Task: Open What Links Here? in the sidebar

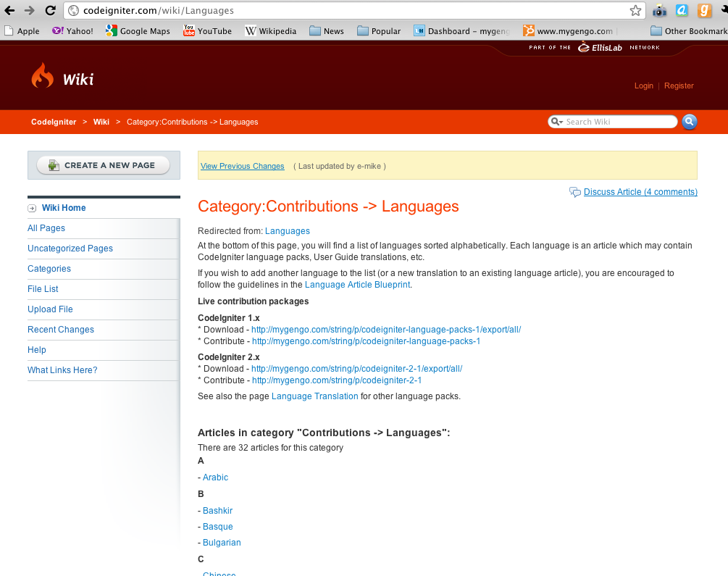Action: pos(62,370)
